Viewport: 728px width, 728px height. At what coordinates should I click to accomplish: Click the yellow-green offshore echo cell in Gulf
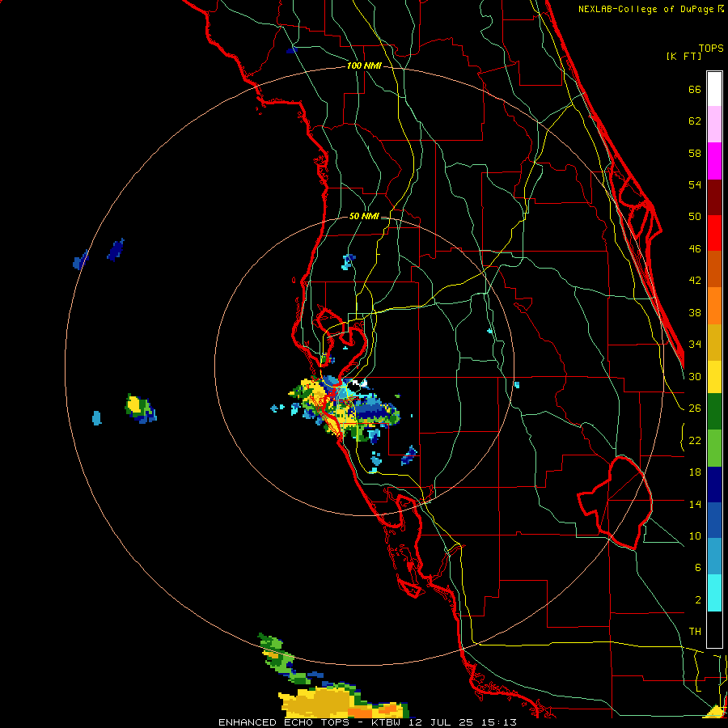[x=140, y=408]
